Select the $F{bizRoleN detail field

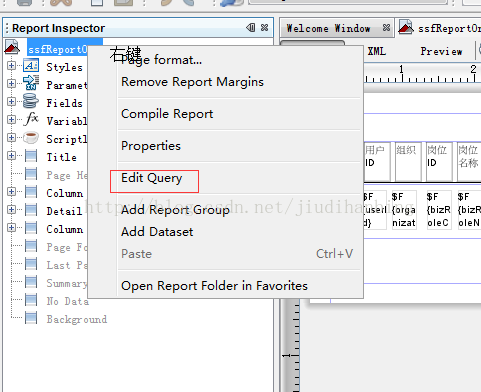click(469, 210)
